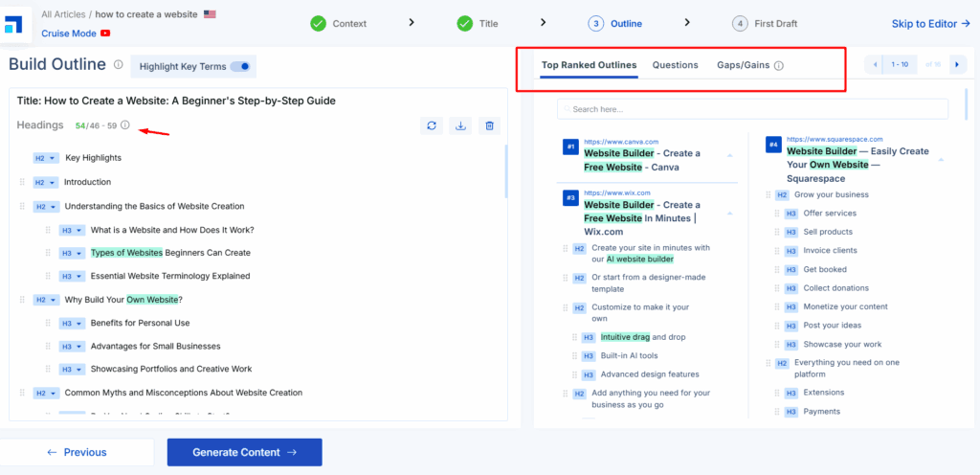Click drag handle beside Collect donations
980x475 pixels.
point(778,288)
